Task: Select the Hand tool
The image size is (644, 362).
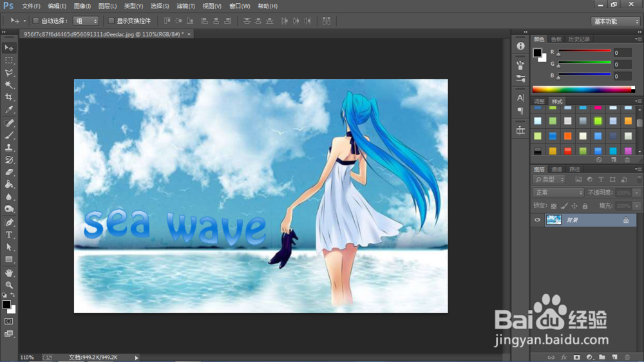Action: [x=8, y=273]
